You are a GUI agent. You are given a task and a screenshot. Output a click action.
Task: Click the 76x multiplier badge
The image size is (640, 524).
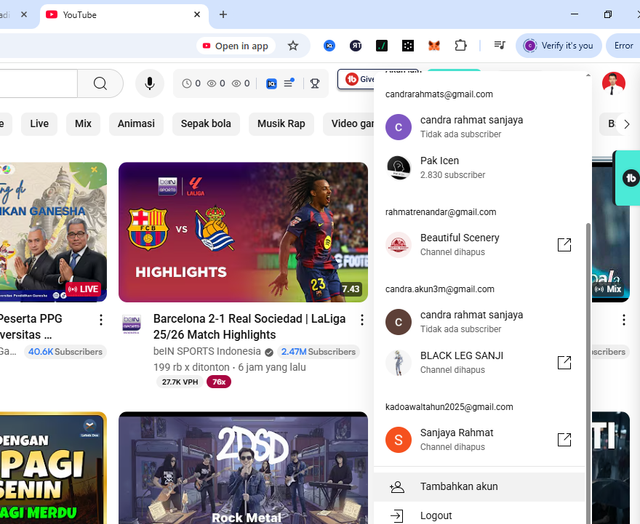pos(219,382)
